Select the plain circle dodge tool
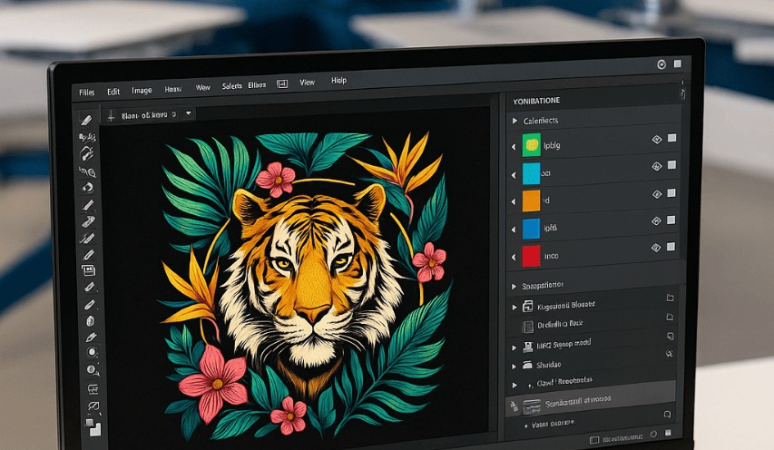 click(91, 352)
